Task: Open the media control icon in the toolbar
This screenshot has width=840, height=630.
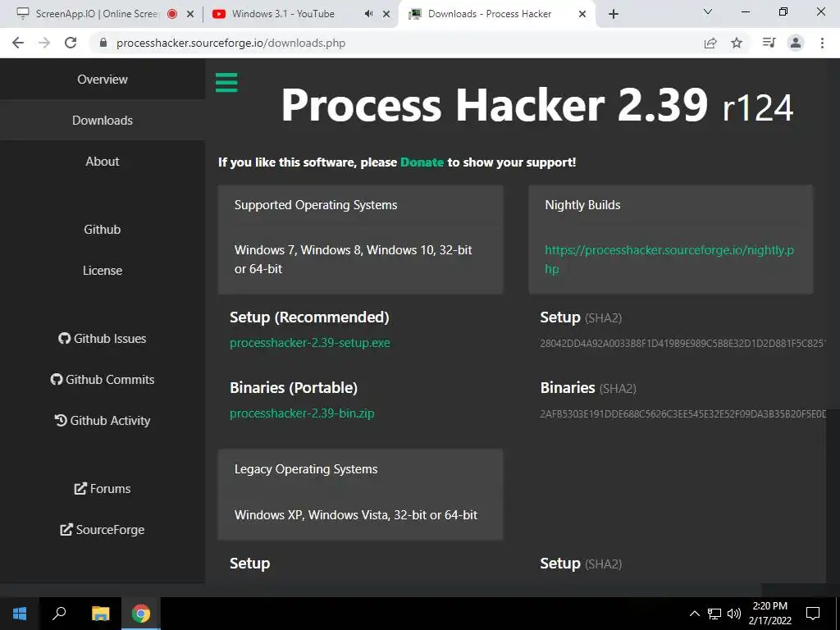Action: click(x=769, y=43)
